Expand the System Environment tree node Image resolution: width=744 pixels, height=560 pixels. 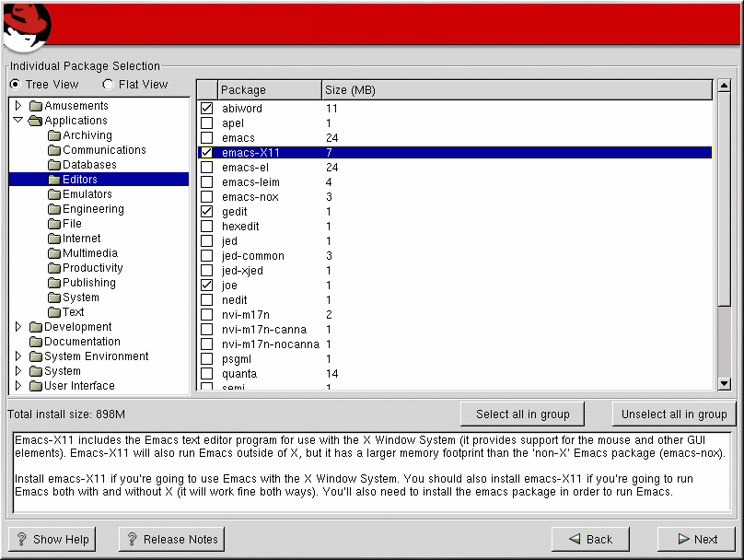click(x=18, y=356)
